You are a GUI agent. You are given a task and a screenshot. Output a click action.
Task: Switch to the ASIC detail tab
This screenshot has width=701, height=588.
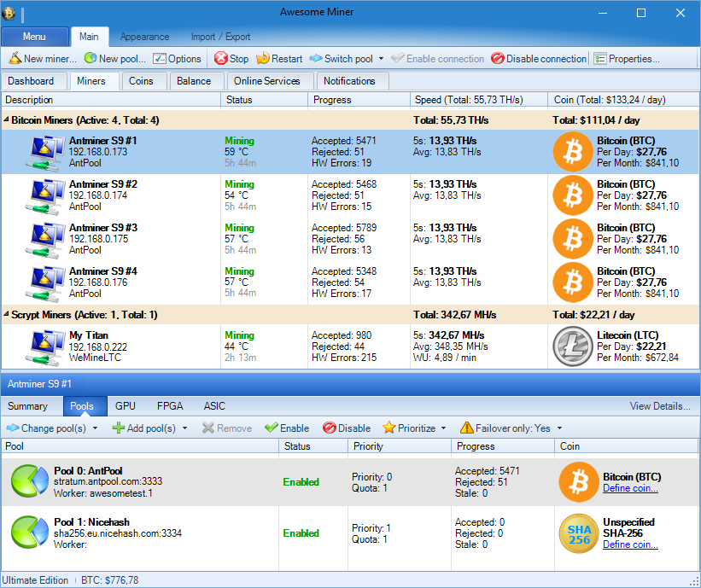(x=214, y=405)
